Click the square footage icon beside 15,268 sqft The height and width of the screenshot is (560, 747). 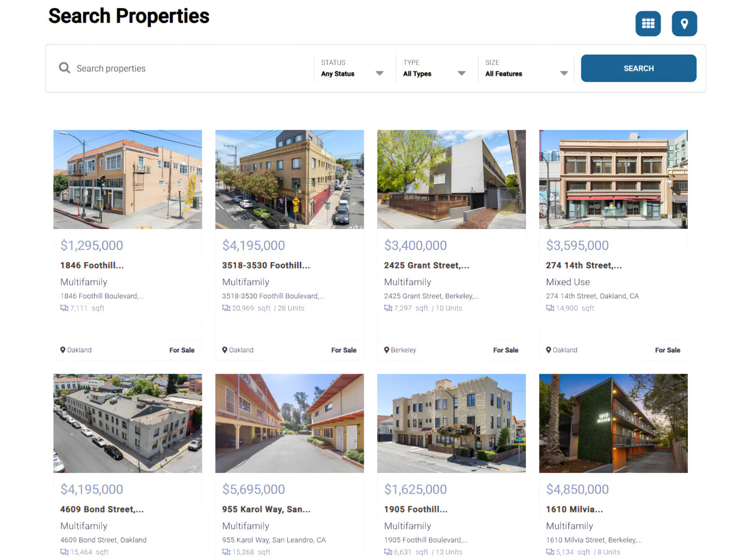click(226, 552)
